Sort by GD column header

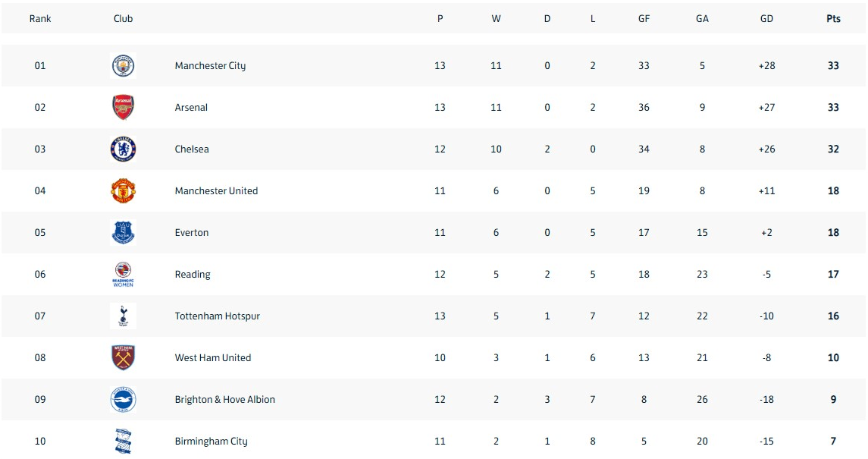tap(766, 19)
